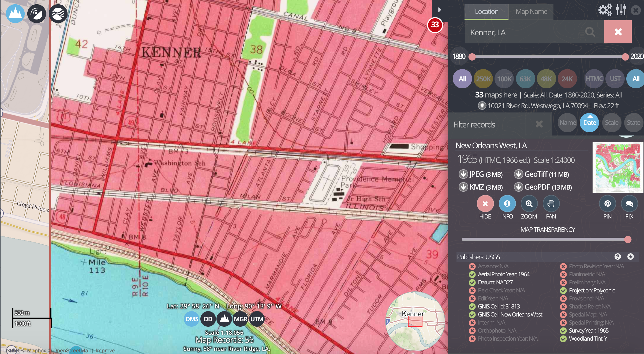The image size is (644, 354).
Task: Click the Filter records input field
Action: pyautogui.click(x=486, y=125)
